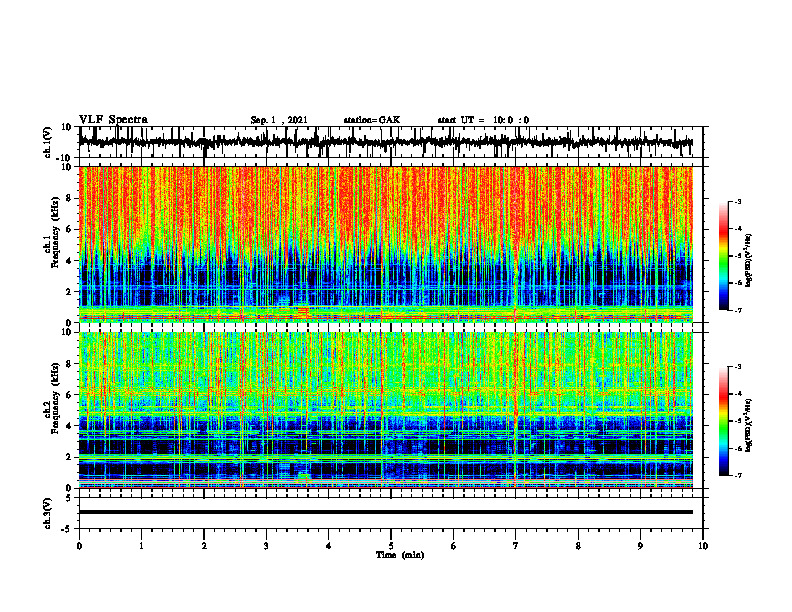Click the "1" time axis tick label
The image size is (792, 612).
tap(141, 546)
